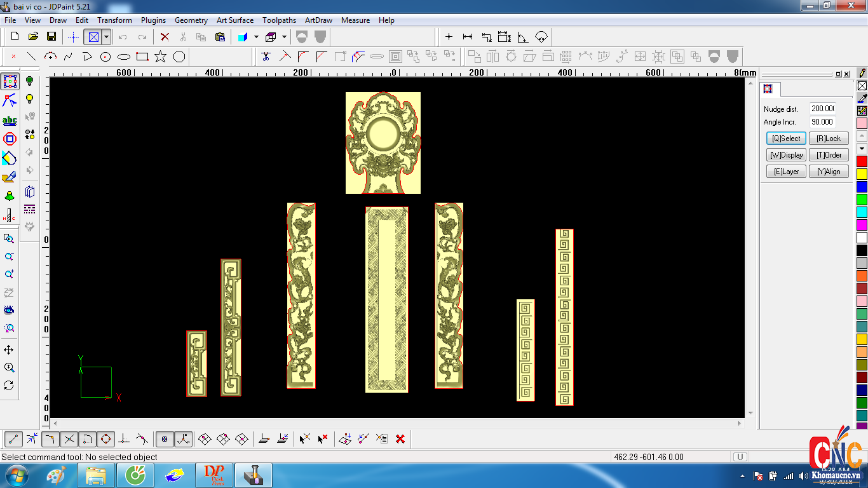Select the Star shape drawing tool
The height and width of the screenshot is (488, 868).
[x=160, y=57]
